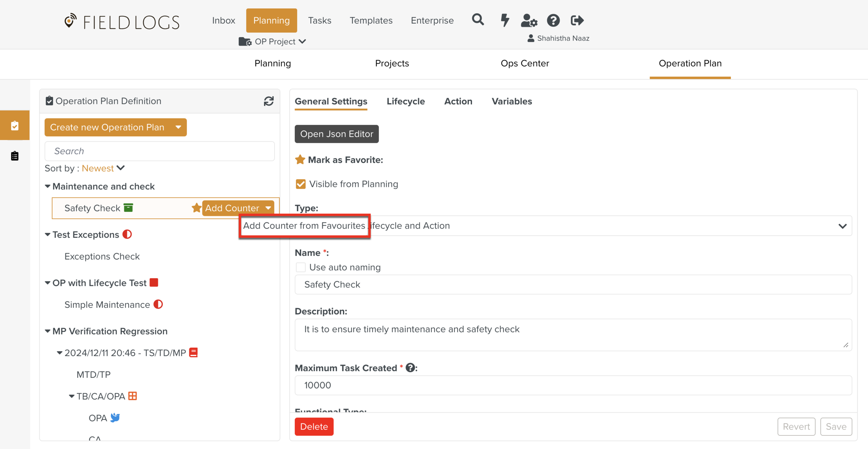The height and width of the screenshot is (449, 868).
Task: Collapse the Test Exceptions tree group
Action: tap(48, 235)
